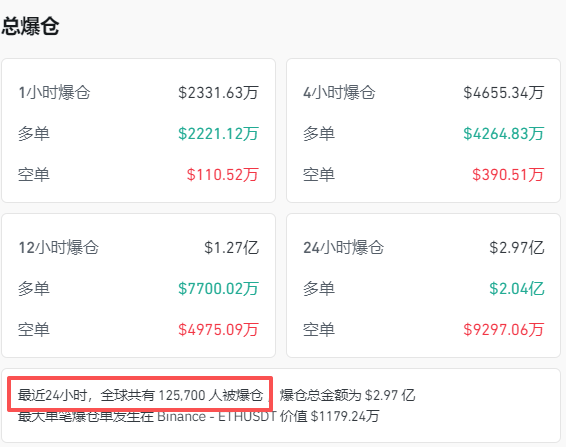Click 空单 label in 1小时爆仓 card
Screen dimensions: 566x447
[x=34, y=175]
